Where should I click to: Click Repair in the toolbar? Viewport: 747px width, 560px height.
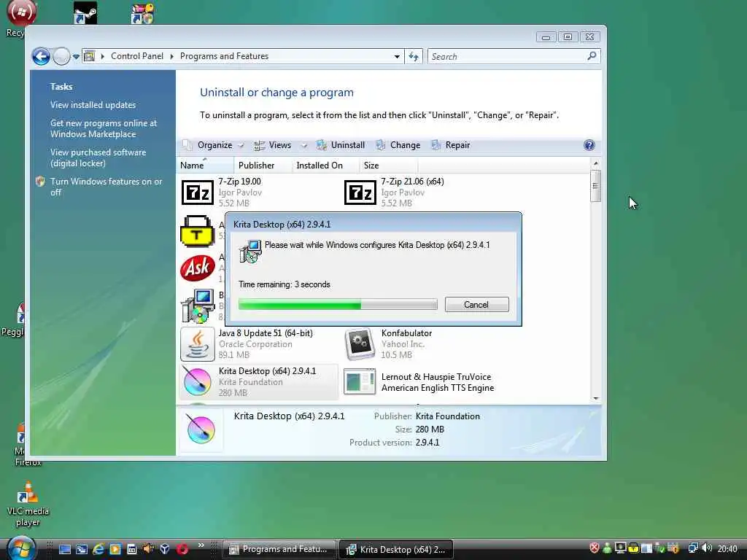pyautogui.click(x=451, y=145)
